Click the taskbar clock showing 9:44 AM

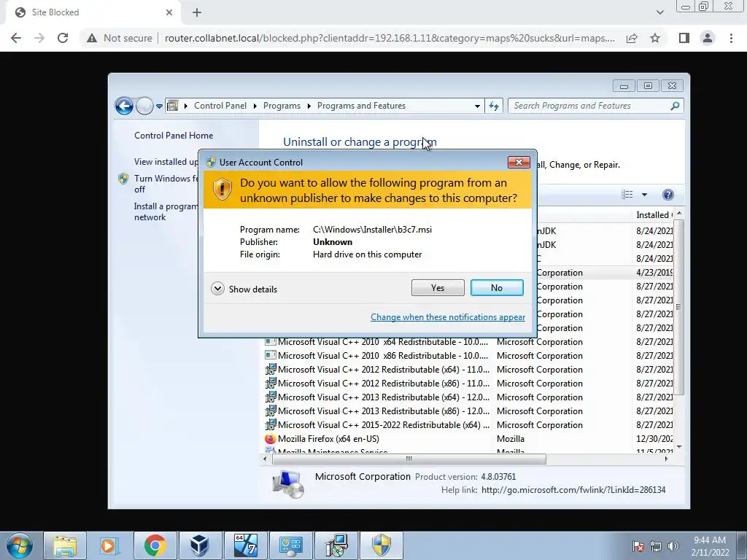point(710,546)
